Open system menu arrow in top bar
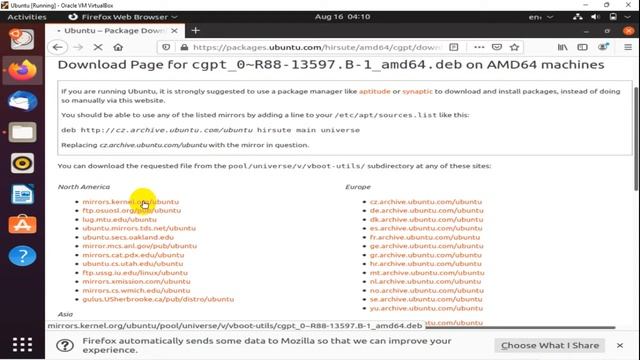This screenshot has height=360, width=640. [627, 17]
